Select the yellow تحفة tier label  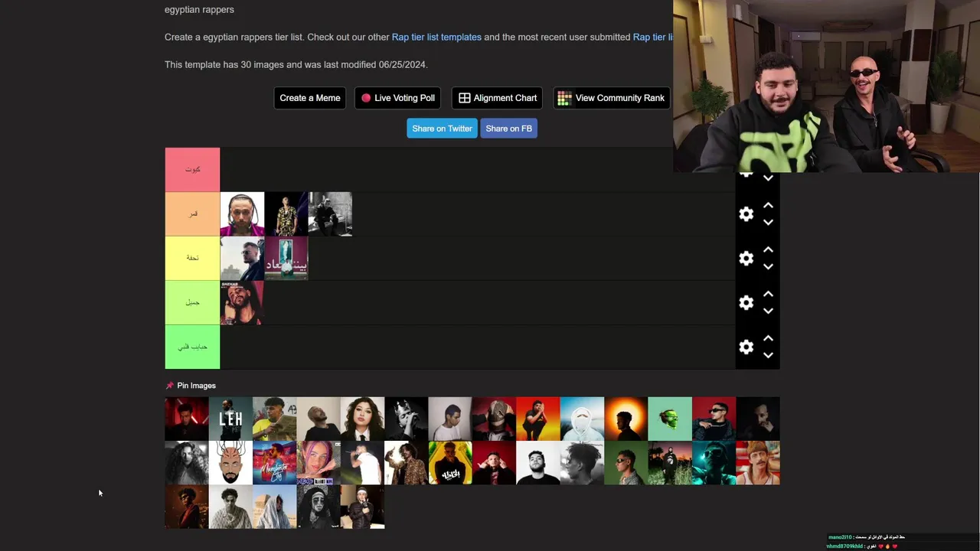192,259
